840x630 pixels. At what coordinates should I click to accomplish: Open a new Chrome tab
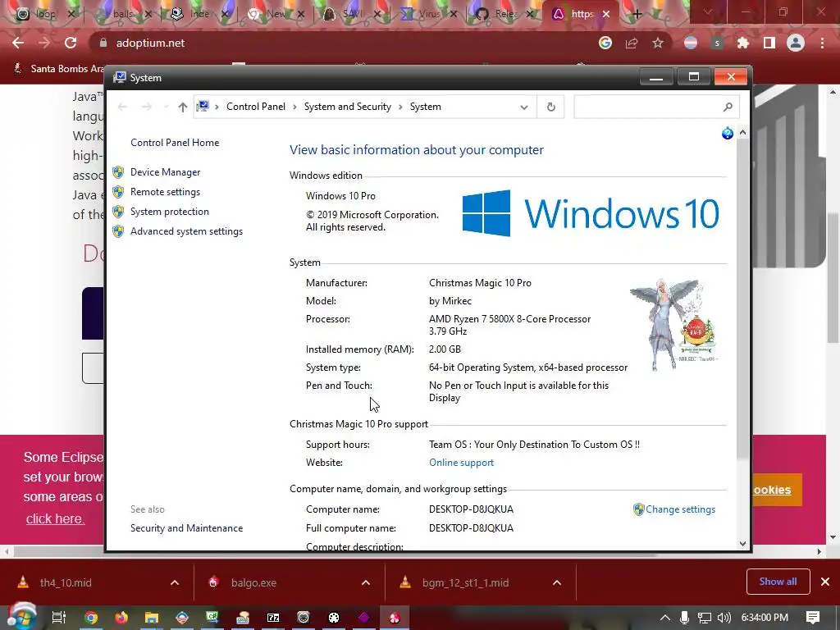pos(637,14)
